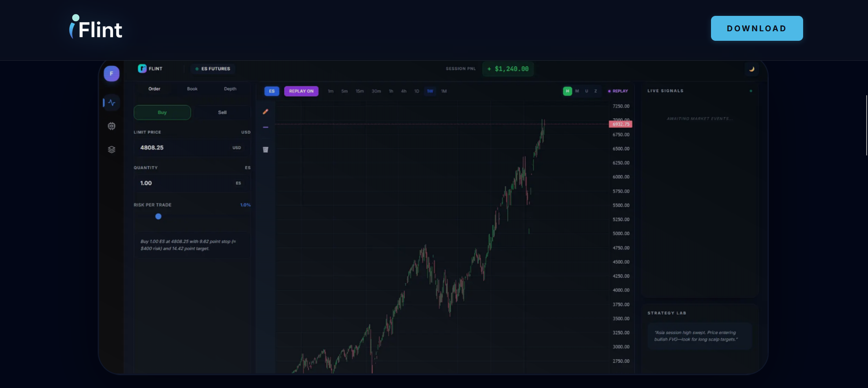
Task: Click the red 6932.75 price tag
Action: click(621, 124)
